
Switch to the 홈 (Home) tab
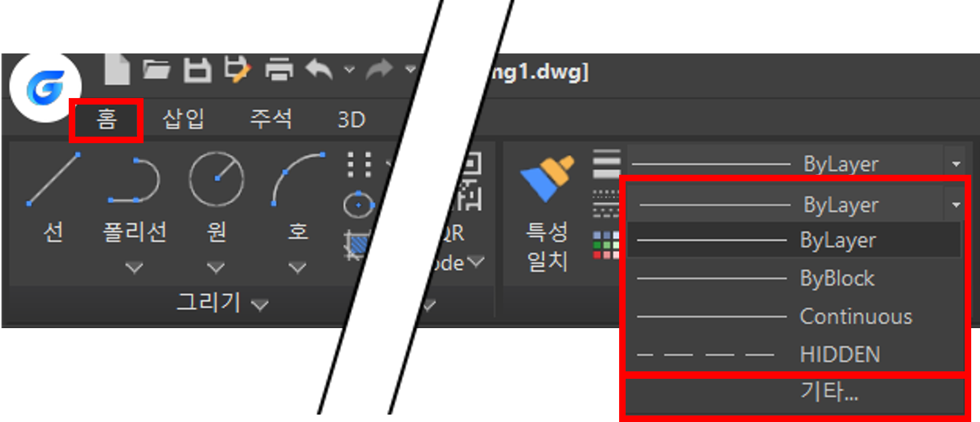pos(106,120)
